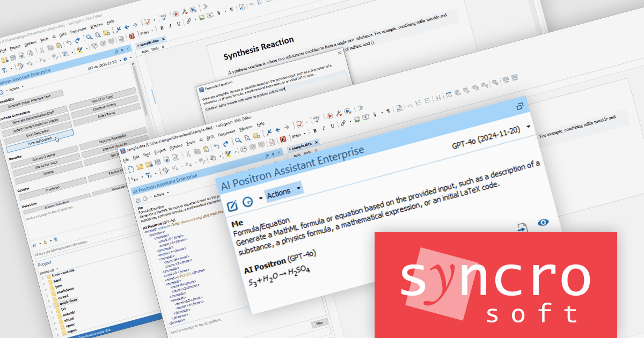
Task: Open Styles dropdown in middle window toolbar
Action: [298, 135]
